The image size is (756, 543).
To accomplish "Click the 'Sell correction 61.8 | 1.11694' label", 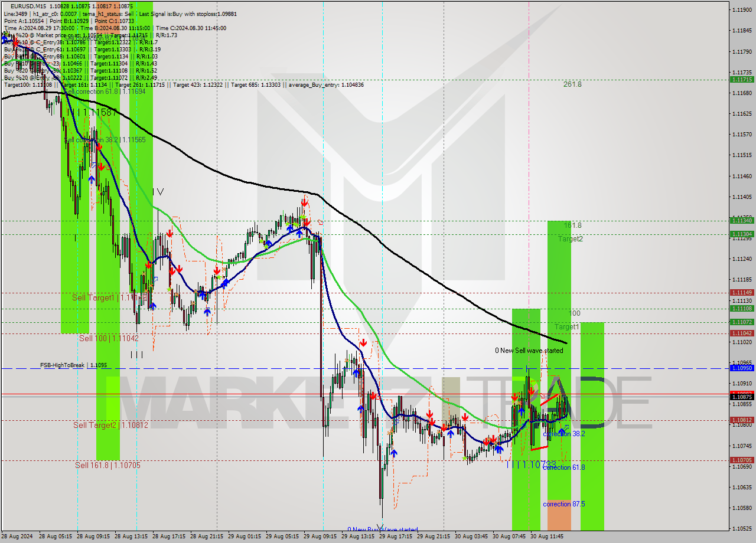I will tap(105, 91).
